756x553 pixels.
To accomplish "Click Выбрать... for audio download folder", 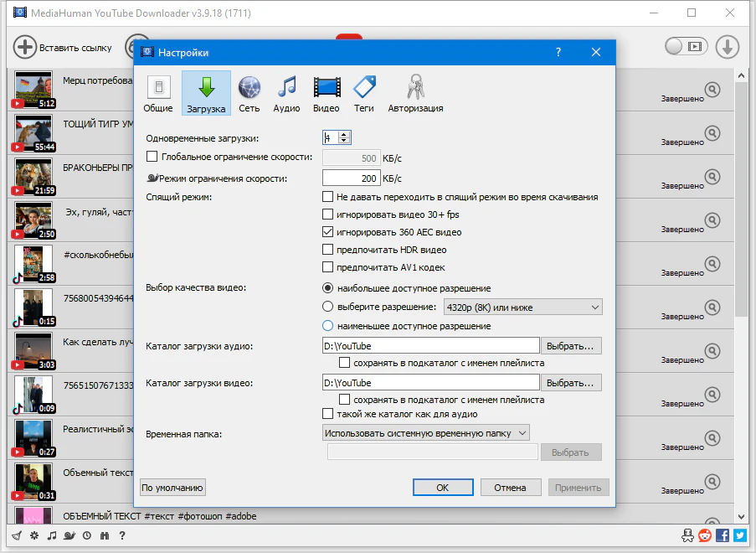I will tap(571, 346).
